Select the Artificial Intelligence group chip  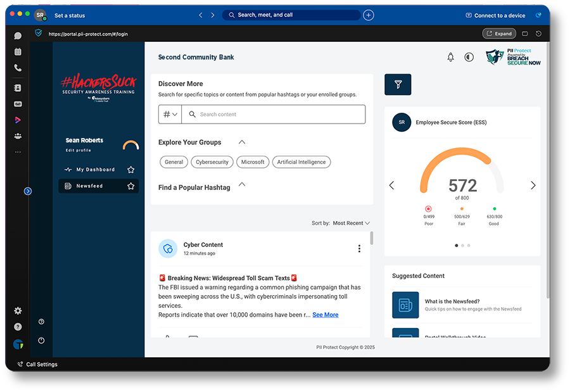(x=301, y=162)
